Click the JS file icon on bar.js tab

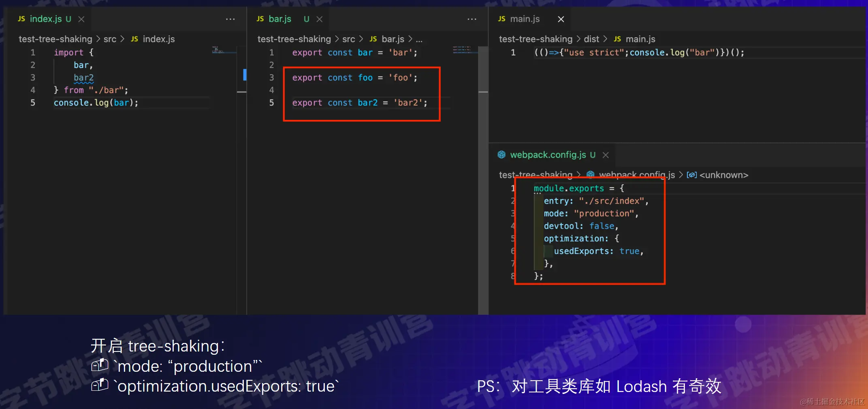pyautogui.click(x=260, y=19)
